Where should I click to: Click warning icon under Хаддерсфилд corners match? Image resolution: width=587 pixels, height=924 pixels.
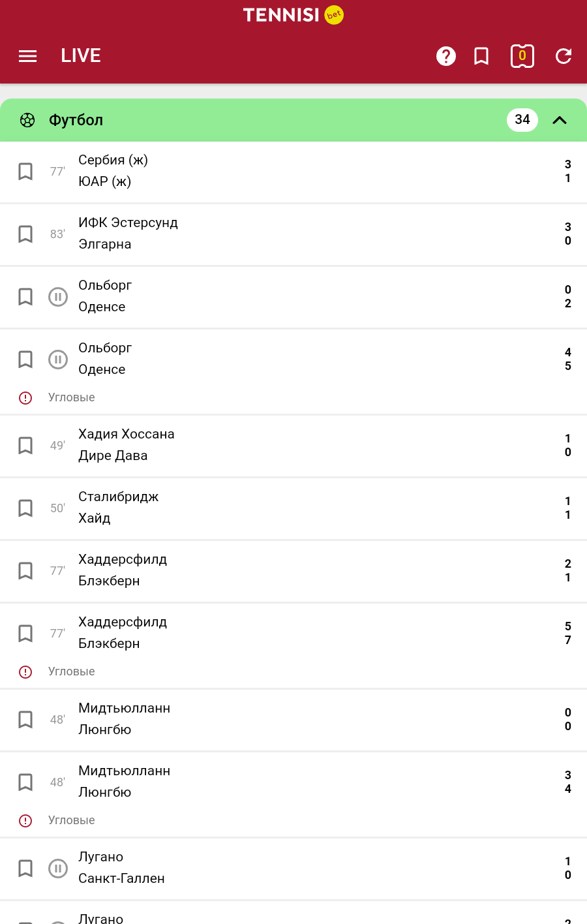point(25,672)
